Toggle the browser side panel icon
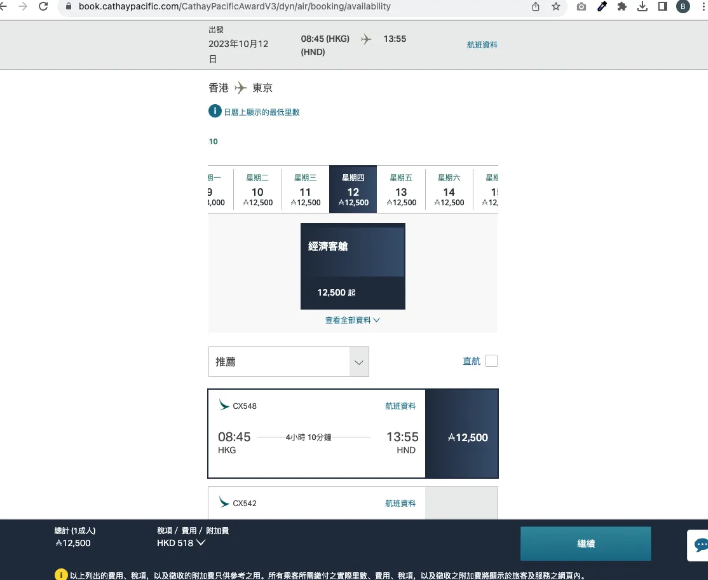The image size is (708, 580). (x=662, y=6)
